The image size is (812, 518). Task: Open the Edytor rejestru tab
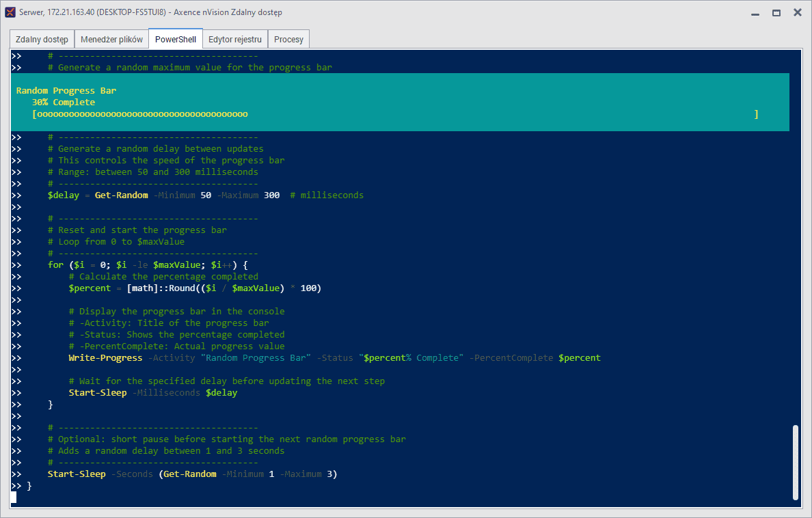click(235, 40)
